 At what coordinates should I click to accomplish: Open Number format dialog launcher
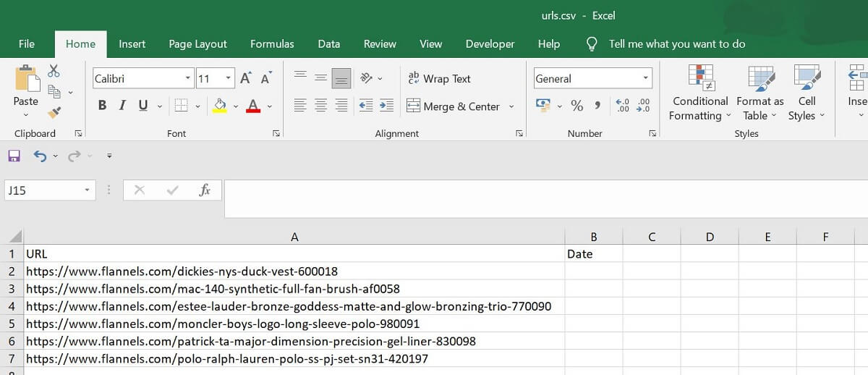pyautogui.click(x=652, y=134)
